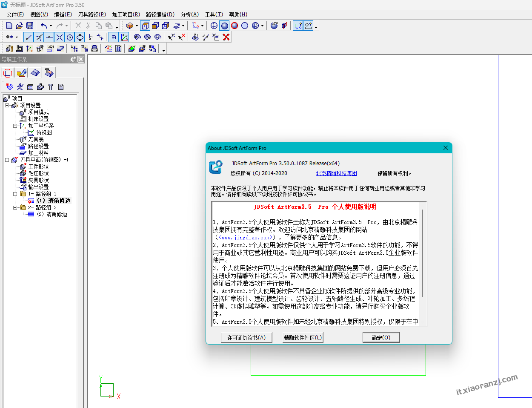
Task: Collapse the 刀具平面(俯视图) tree node
Action: (7, 160)
